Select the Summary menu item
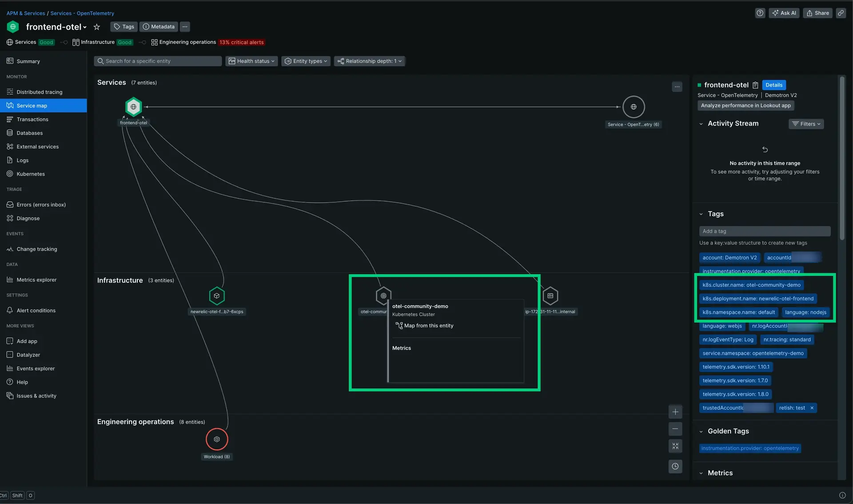The height and width of the screenshot is (504, 853). [x=28, y=61]
